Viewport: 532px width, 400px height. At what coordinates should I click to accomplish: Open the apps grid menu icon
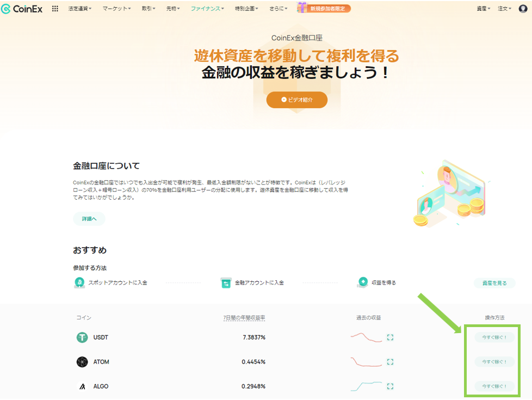point(55,9)
